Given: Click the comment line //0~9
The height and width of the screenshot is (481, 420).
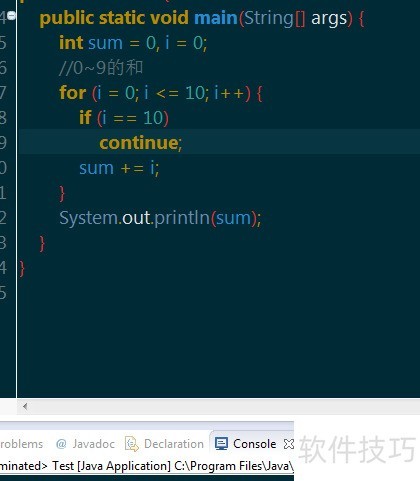Looking at the screenshot, I should pyautogui.click(x=101, y=68).
